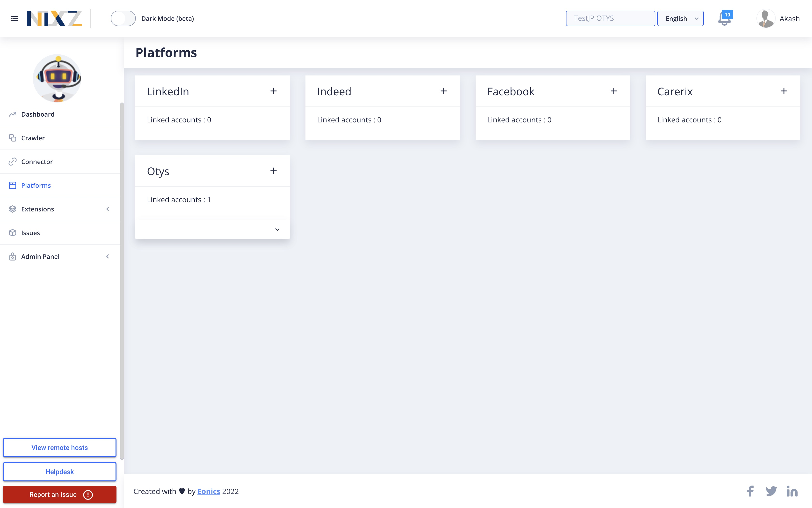
Task: Open Akash user name menu
Action: [790, 19]
